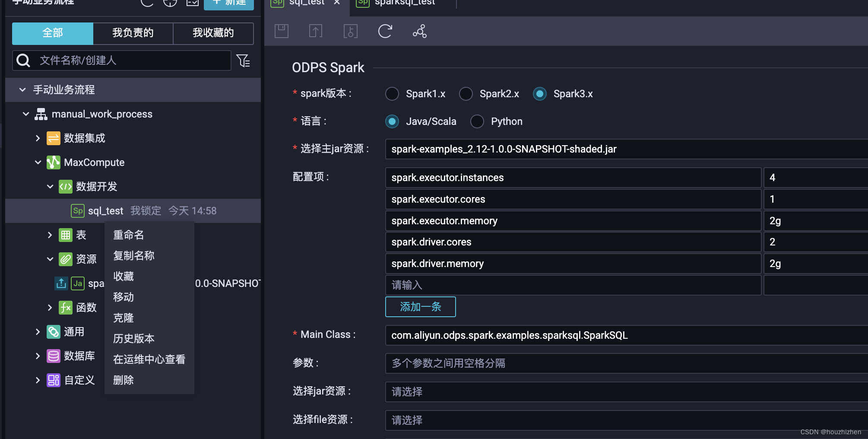Choose 删除 from context menu
868x439 pixels.
pos(149,380)
